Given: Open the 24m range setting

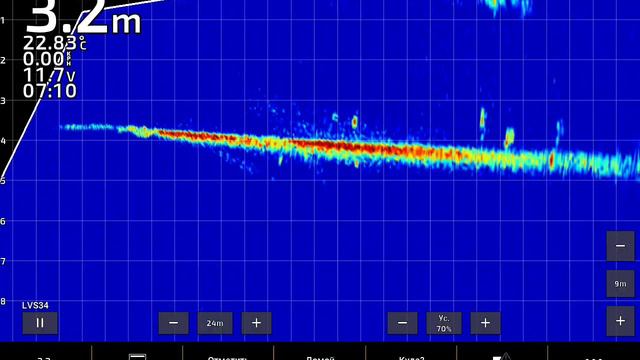Looking at the screenshot, I should [x=215, y=323].
